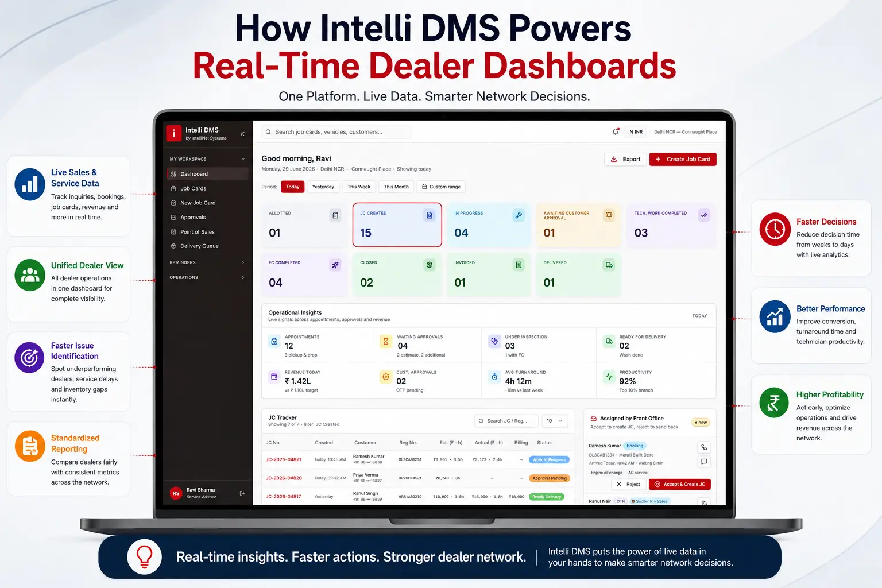Open the Delhi NCR — Connaught Place branch selector
Image resolution: width=882 pixels, height=588 pixels.
(x=686, y=132)
